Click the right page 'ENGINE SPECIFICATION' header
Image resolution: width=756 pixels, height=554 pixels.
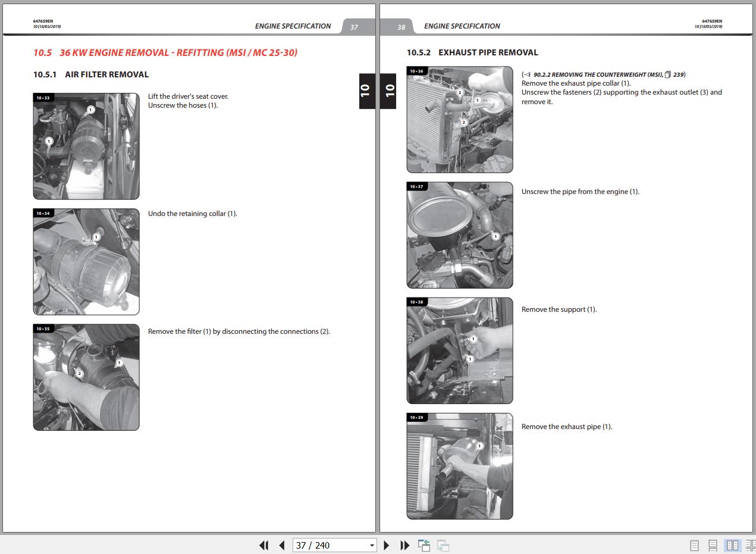coord(462,26)
